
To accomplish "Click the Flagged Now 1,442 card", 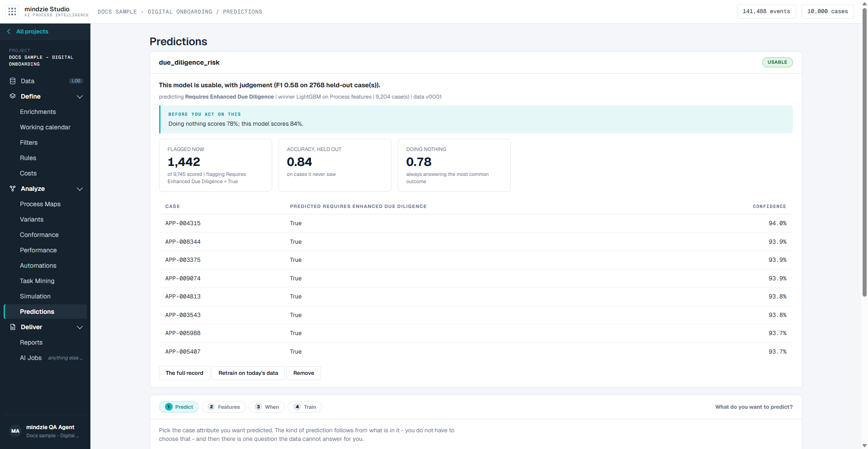I will tap(216, 165).
